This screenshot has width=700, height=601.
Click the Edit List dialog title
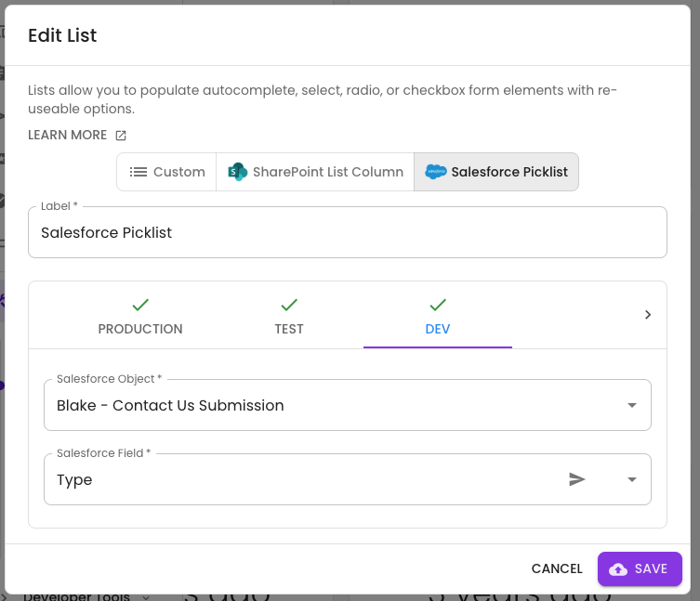coord(62,35)
